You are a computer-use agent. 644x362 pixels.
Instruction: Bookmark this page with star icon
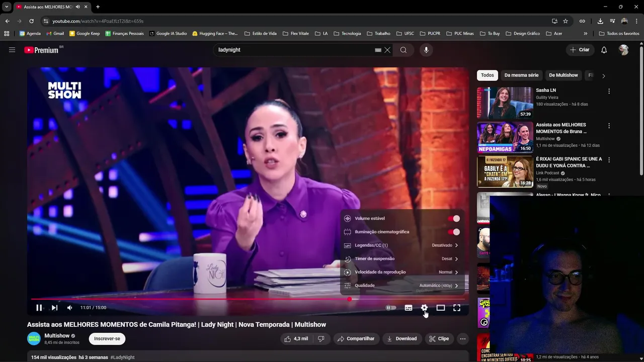(566, 21)
